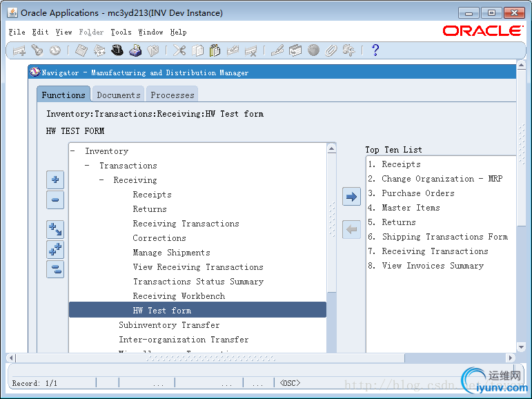The height and width of the screenshot is (399, 532).
Task: Click the Expand plus button beside the tree
Action: click(x=55, y=179)
